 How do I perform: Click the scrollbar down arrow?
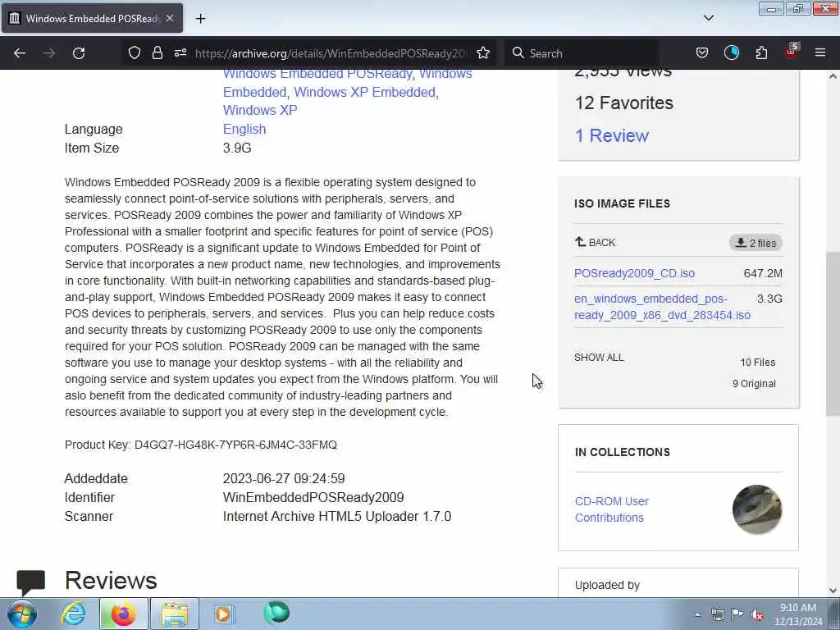pyautogui.click(x=833, y=591)
